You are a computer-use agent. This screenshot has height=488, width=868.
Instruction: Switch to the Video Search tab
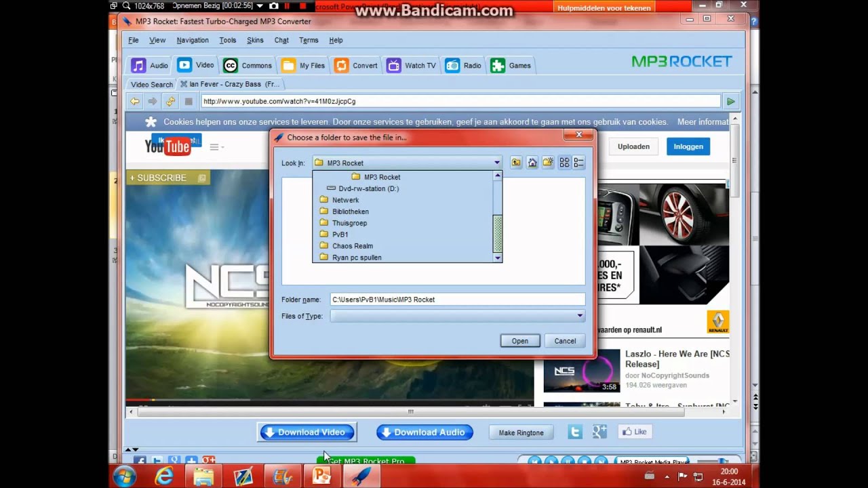click(152, 84)
